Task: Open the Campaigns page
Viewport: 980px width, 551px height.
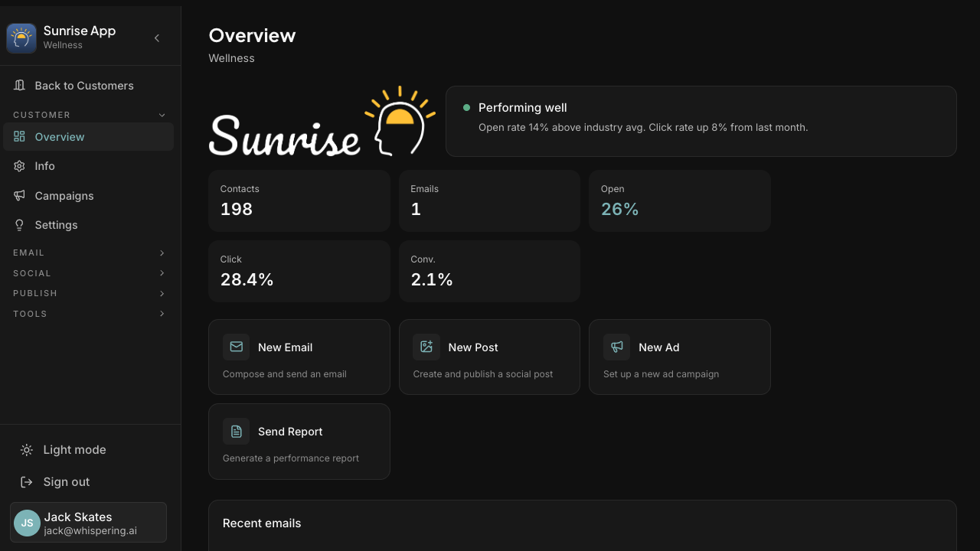Action: tap(89, 195)
